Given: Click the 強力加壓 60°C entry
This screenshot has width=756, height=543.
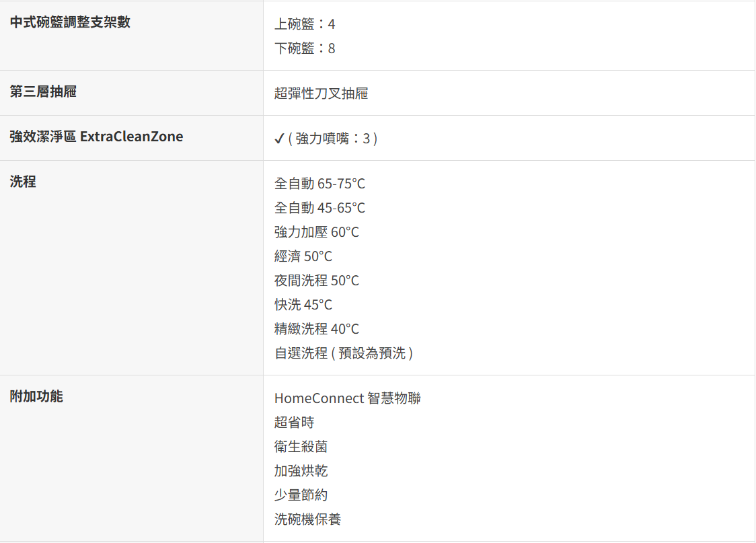Looking at the screenshot, I should pos(316,232).
